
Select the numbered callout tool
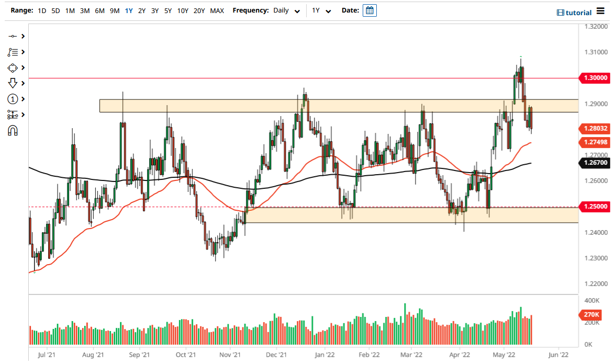point(13,99)
